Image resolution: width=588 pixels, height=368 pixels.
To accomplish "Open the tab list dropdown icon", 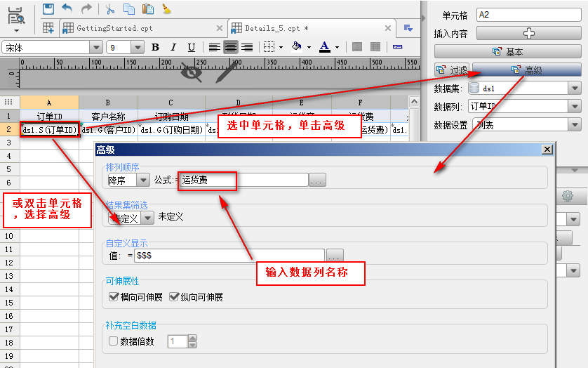I will 408,28.
